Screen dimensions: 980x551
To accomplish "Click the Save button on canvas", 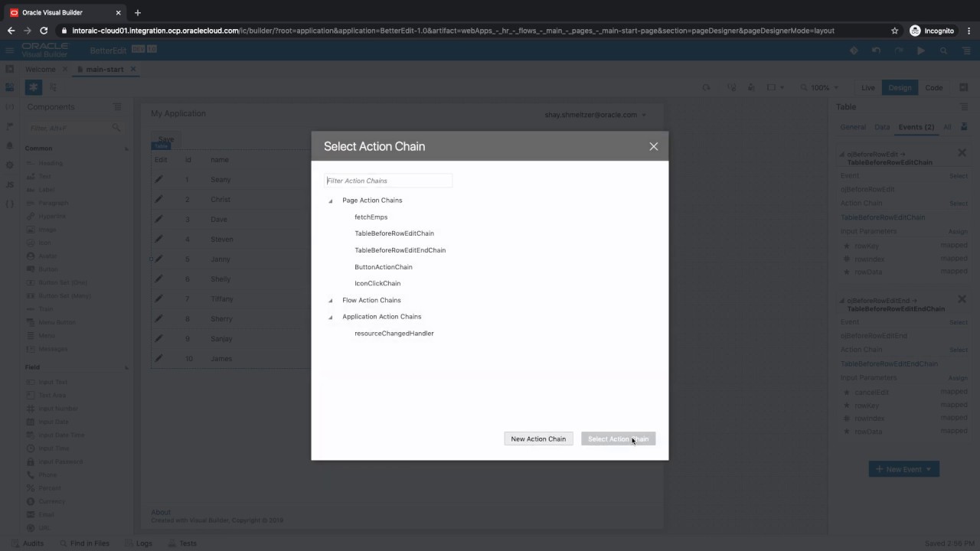I will 165,139.
